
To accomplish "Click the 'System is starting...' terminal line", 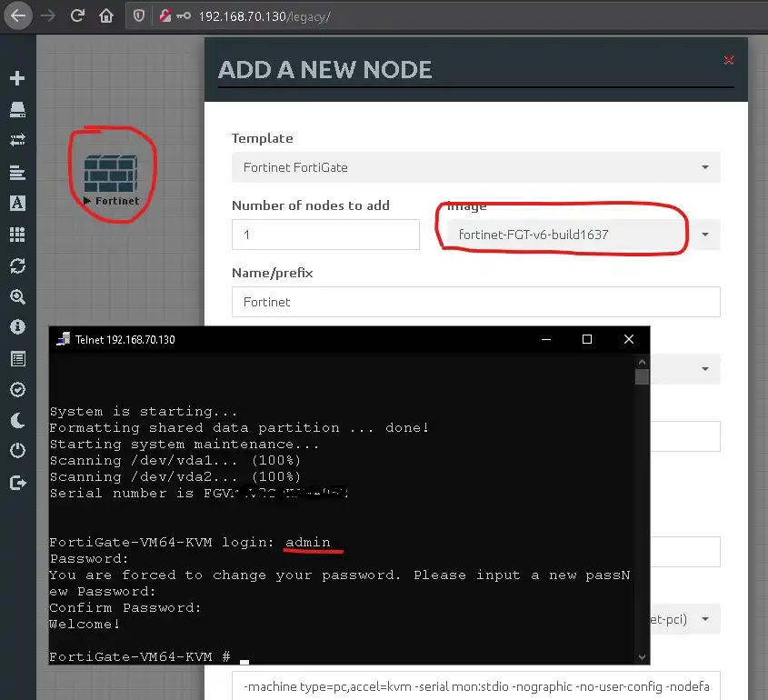I will coord(143,412).
